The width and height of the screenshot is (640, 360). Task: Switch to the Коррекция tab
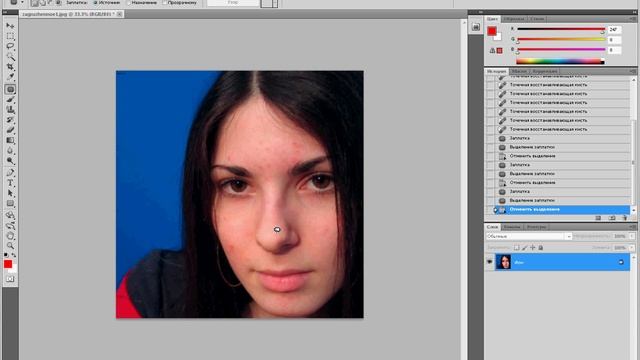[545, 71]
